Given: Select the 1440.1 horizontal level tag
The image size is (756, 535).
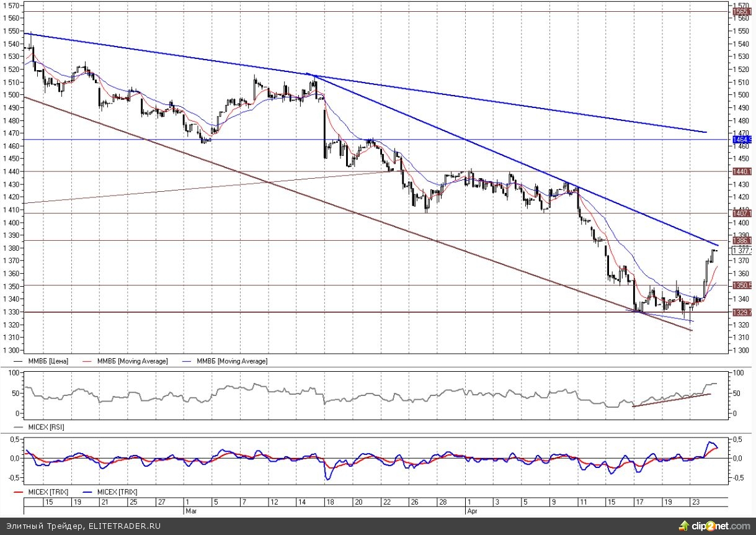Looking at the screenshot, I should (742, 171).
